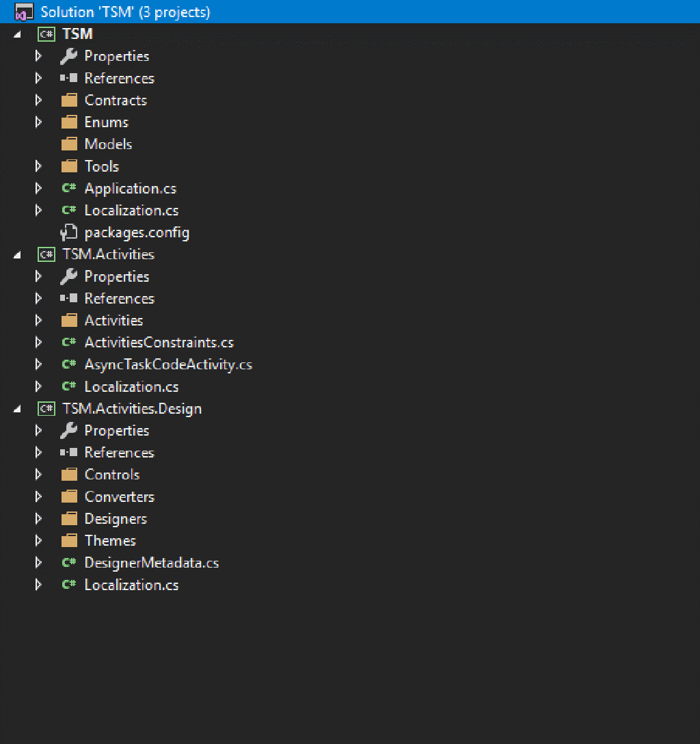Click the DesignerMetadata.cs file icon
The width and height of the screenshot is (700, 744).
tap(68, 563)
